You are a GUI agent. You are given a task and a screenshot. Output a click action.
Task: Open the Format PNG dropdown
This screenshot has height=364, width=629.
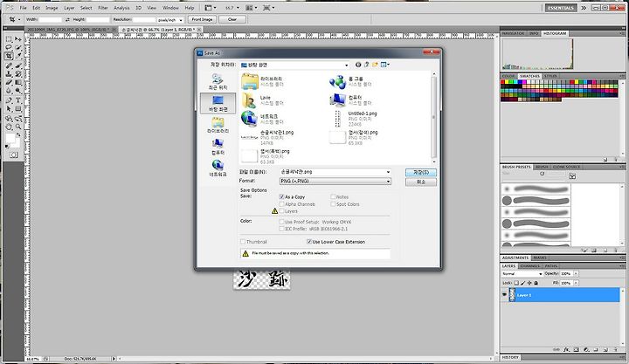point(335,182)
